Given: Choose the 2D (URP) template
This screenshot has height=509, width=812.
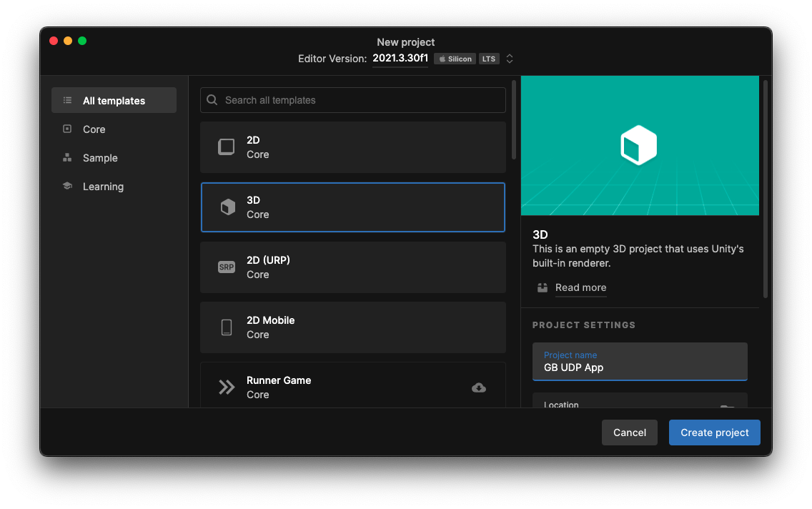Looking at the screenshot, I should click(352, 267).
